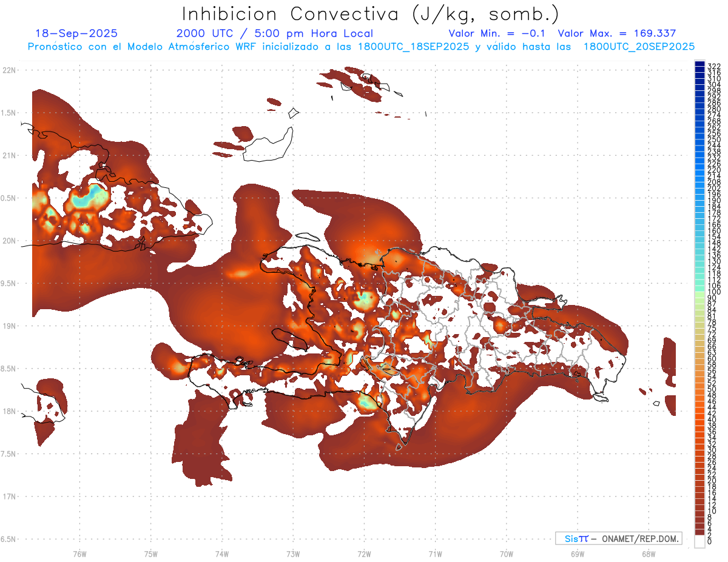Click the '0' color bar label
This screenshot has width=728, height=562.
coord(710,542)
